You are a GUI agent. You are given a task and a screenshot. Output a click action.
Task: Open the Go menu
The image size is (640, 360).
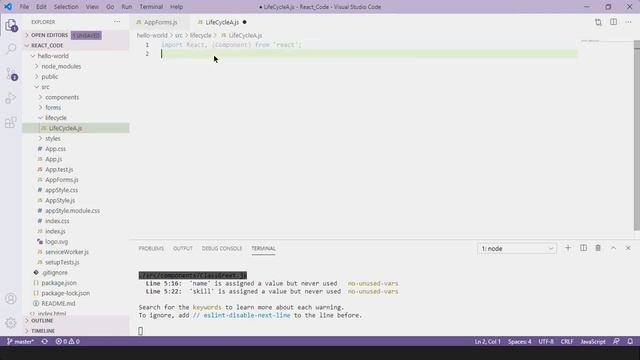pyautogui.click(x=110, y=7)
